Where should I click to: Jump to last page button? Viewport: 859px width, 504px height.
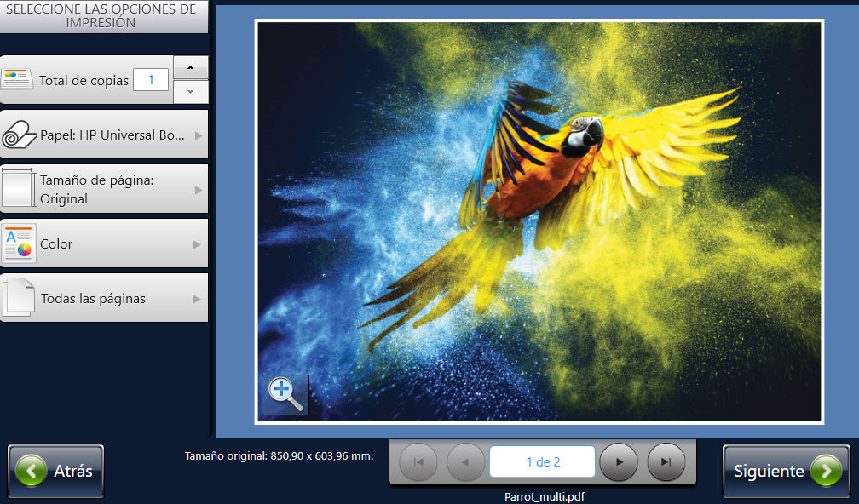(x=666, y=462)
